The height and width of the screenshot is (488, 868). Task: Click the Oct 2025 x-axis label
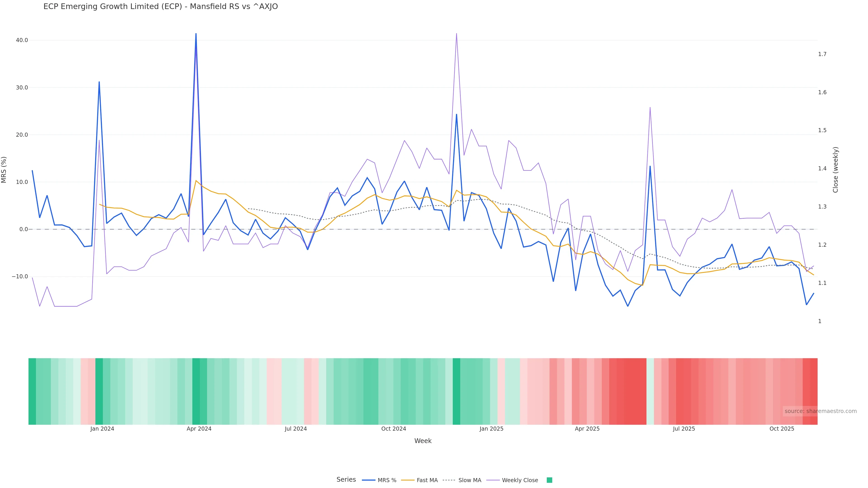tap(782, 429)
